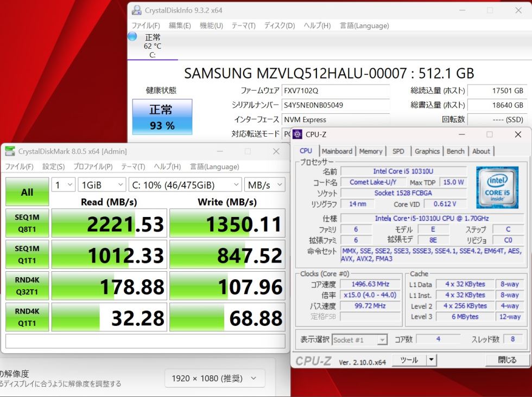This screenshot has height=397, width=532.
Task: Click the blue drive status circle icon
Action: point(132,36)
